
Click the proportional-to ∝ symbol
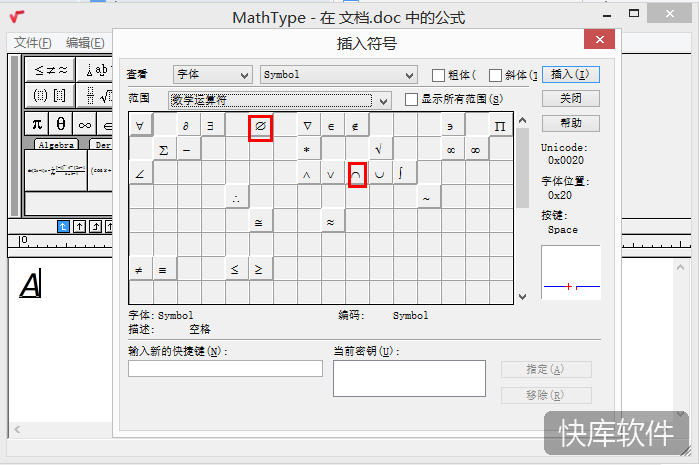point(452,148)
